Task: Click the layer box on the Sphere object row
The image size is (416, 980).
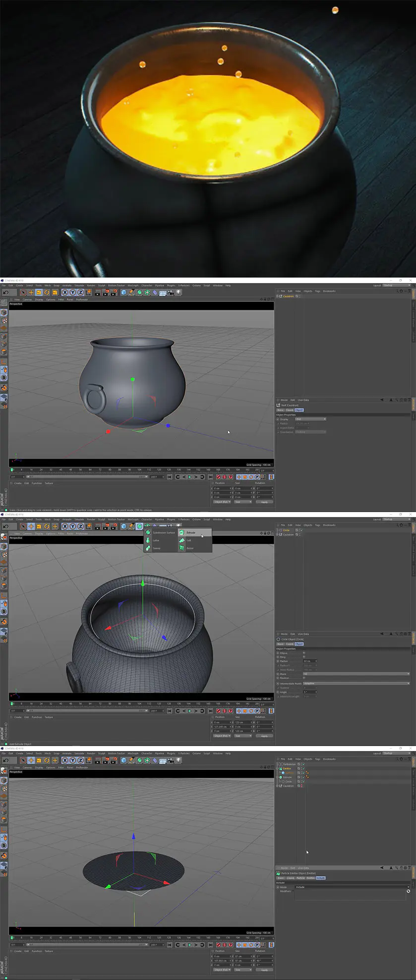Action: coord(298,773)
